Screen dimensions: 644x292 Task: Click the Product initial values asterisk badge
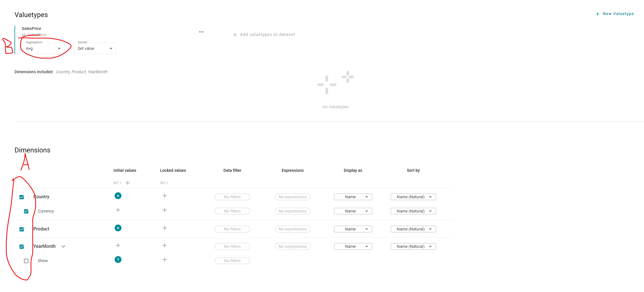118,228
